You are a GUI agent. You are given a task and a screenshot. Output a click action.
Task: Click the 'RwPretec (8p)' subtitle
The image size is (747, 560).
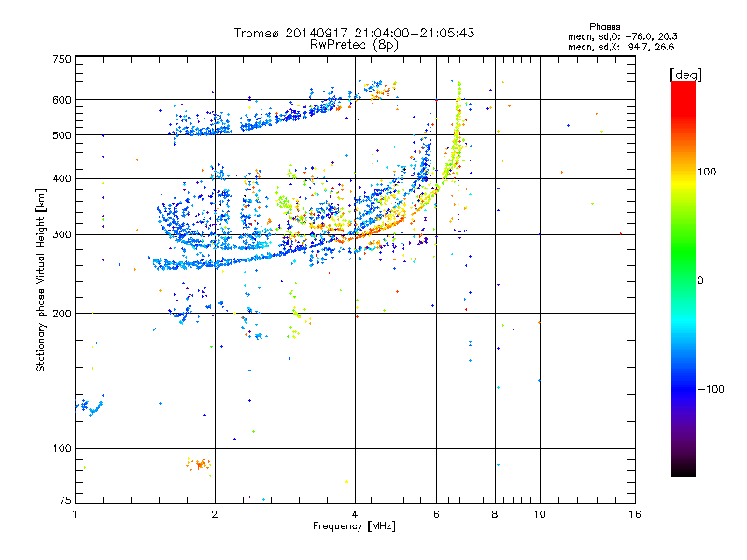coord(354,44)
